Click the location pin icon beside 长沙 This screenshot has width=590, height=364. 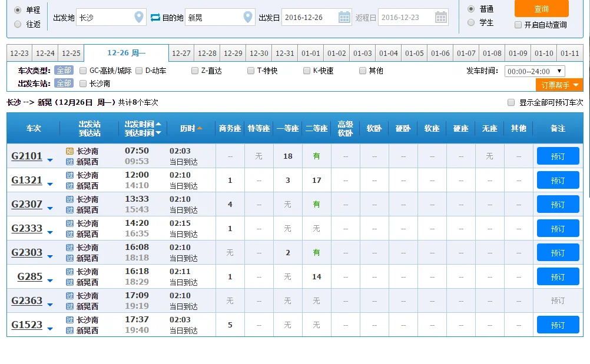[138, 17]
